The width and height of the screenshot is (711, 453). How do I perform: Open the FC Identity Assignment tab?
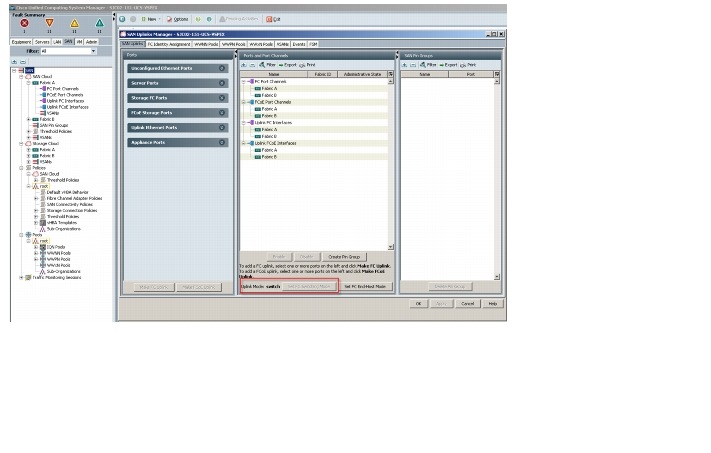169,44
